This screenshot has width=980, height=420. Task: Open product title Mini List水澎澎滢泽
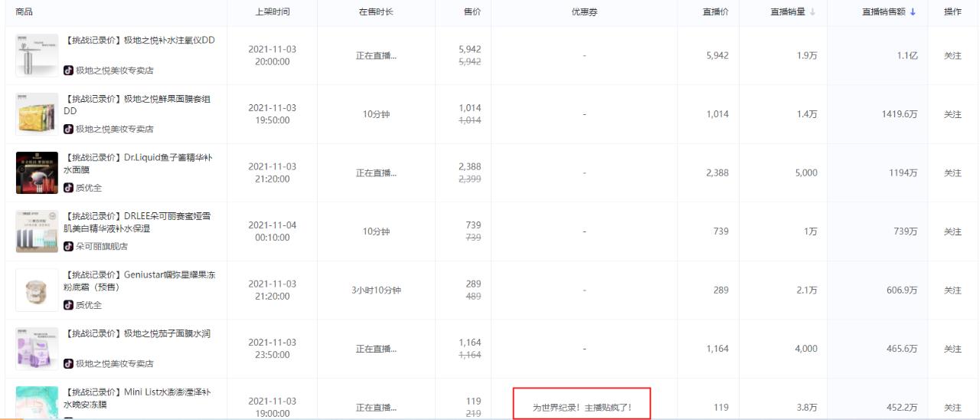pyautogui.click(x=137, y=398)
